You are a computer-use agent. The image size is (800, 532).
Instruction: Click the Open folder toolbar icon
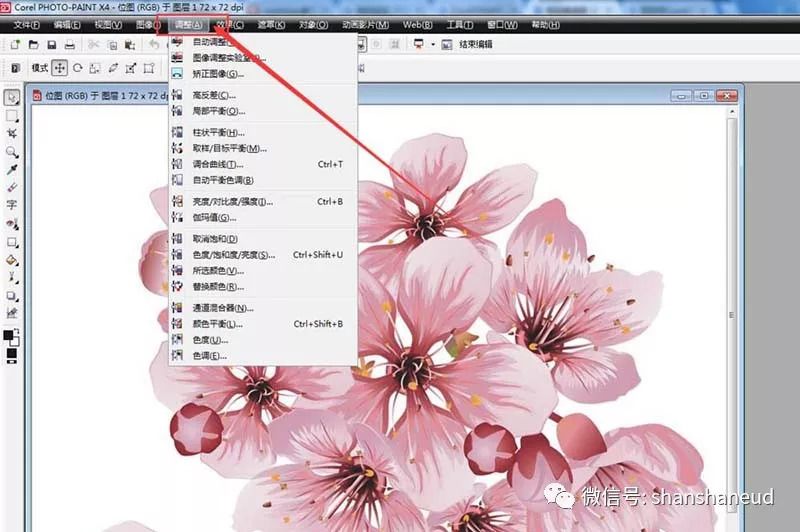(33, 45)
